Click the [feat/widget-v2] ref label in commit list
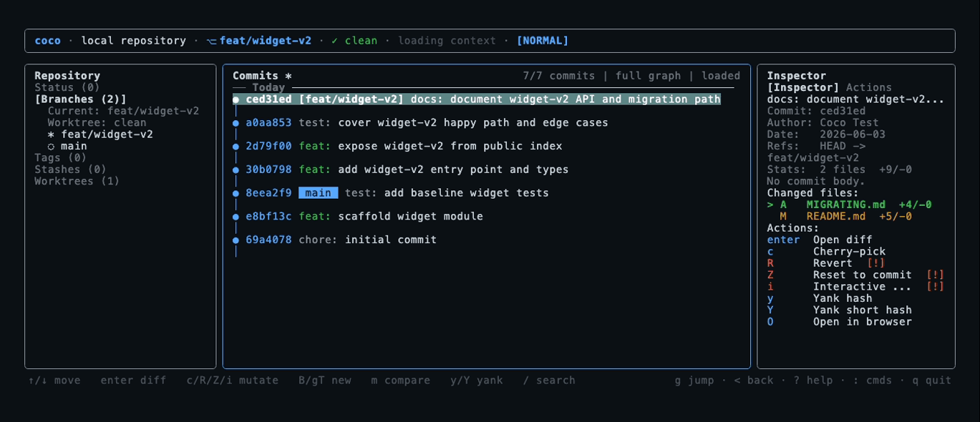980x422 pixels. click(x=351, y=99)
